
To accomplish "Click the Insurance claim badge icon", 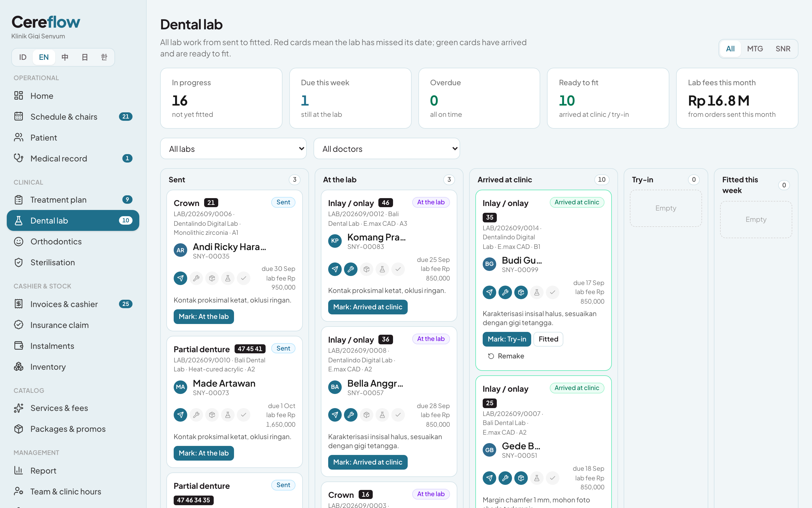I will (x=18, y=325).
